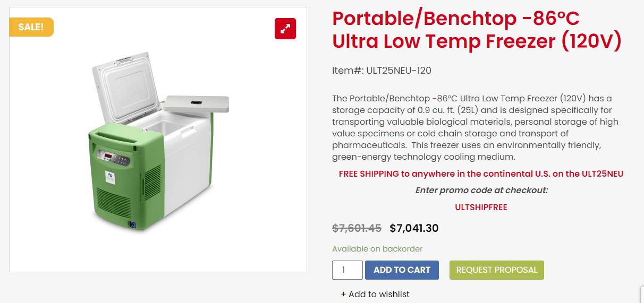644x303 pixels.
Task: Click the yellow SALE! badge
Action: (x=31, y=27)
